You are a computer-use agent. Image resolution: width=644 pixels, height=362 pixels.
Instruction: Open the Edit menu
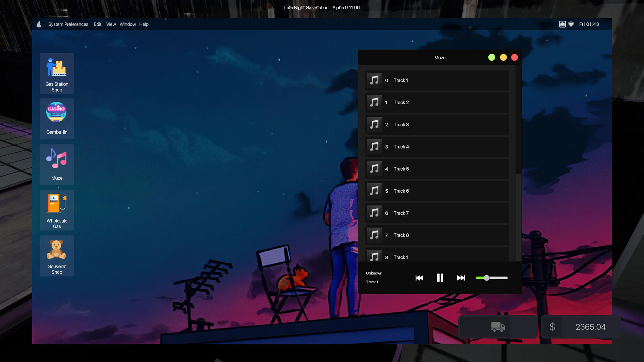pos(97,24)
